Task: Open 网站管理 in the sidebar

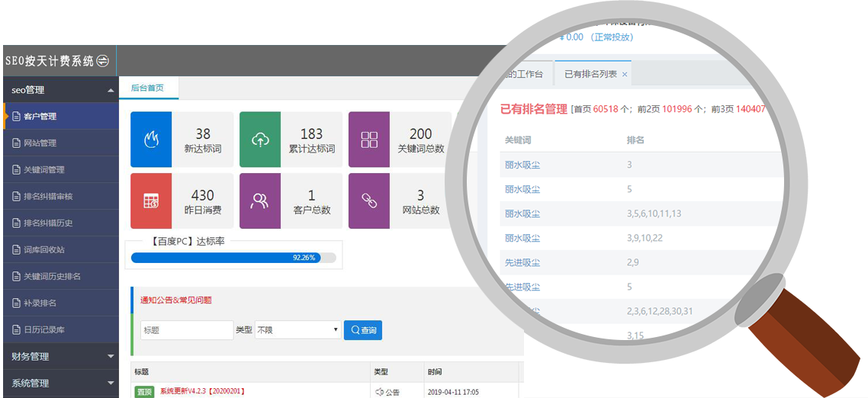Action: [40, 143]
